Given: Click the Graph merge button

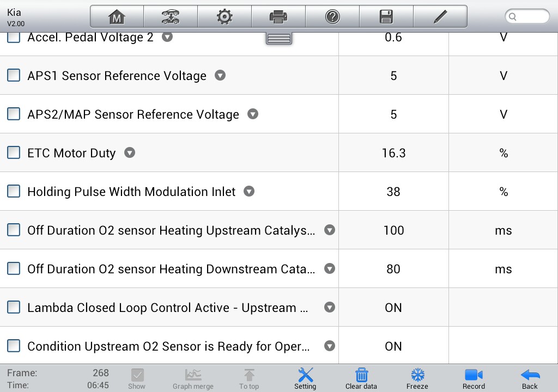Looking at the screenshot, I should 193,379.
